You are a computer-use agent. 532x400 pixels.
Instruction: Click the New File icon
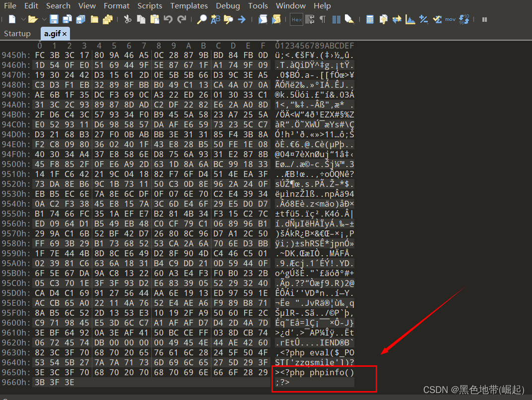coord(12,19)
